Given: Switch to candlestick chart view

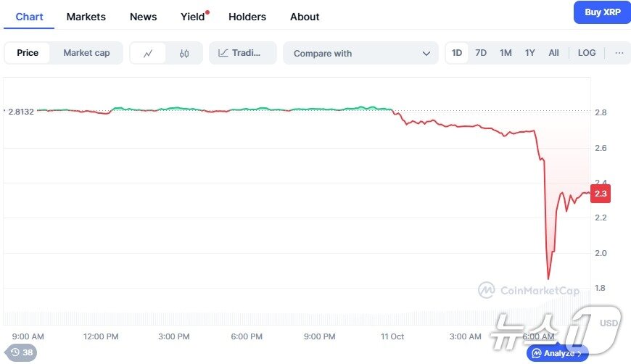Looking at the screenshot, I should pos(183,53).
